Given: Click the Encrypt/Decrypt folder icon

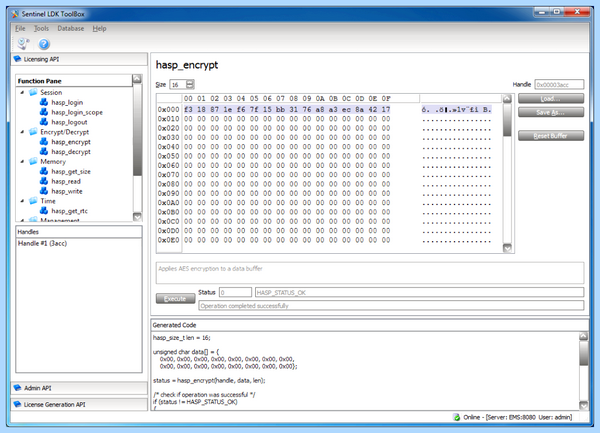Looking at the screenshot, I should [x=34, y=132].
